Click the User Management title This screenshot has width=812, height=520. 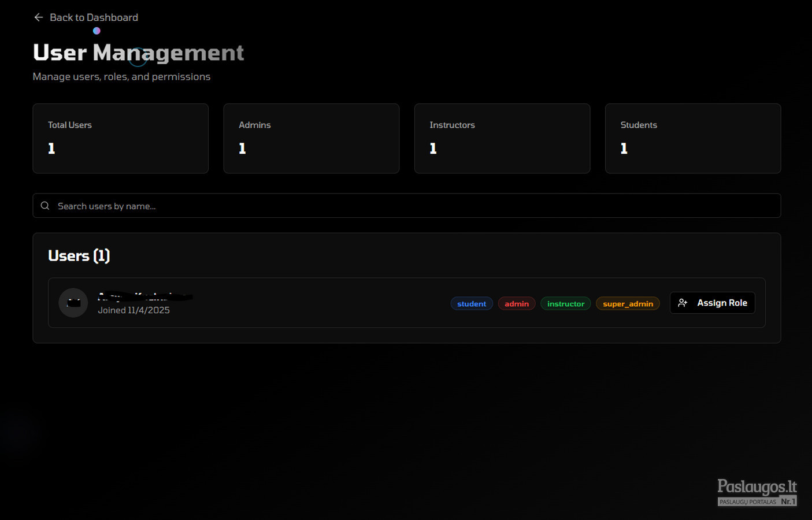click(x=139, y=53)
